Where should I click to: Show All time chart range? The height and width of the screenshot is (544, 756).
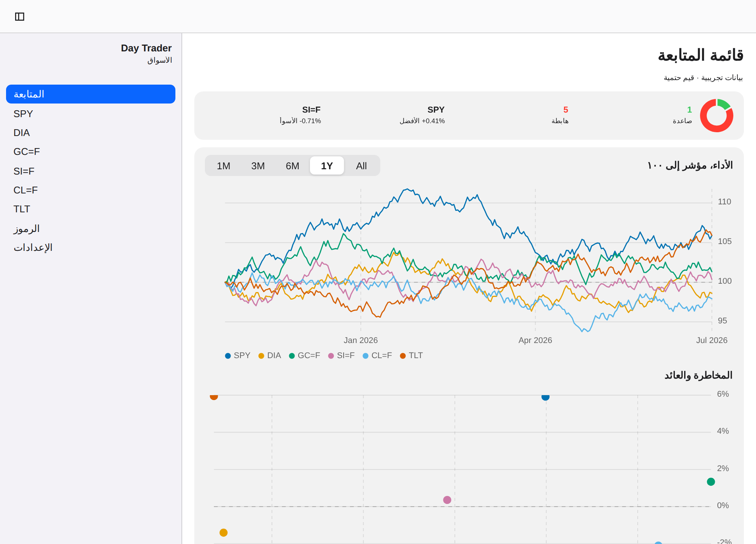tap(361, 166)
